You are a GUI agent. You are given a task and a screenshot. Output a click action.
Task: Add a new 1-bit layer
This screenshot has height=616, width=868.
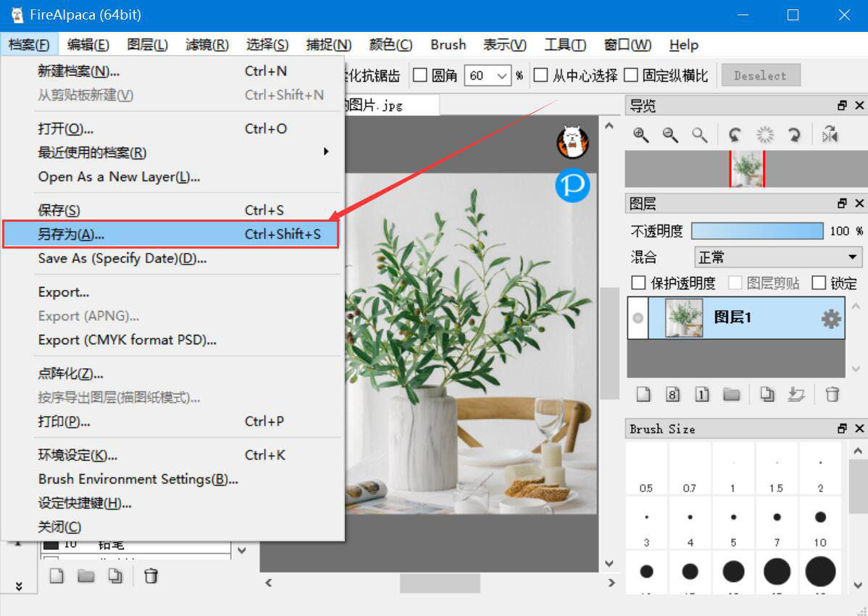click(702, 394)
